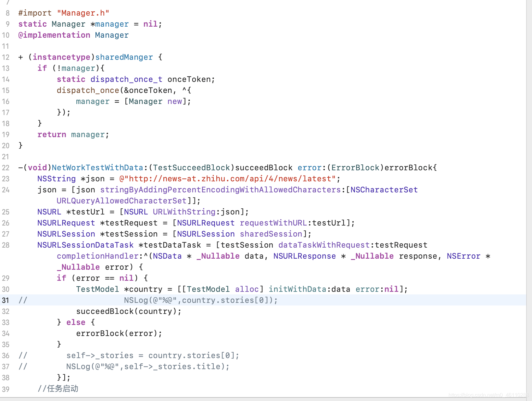Click testSession variable declaration on line 27
The image size is (532, 401).
pyautogui.click(x=129, y=234)
